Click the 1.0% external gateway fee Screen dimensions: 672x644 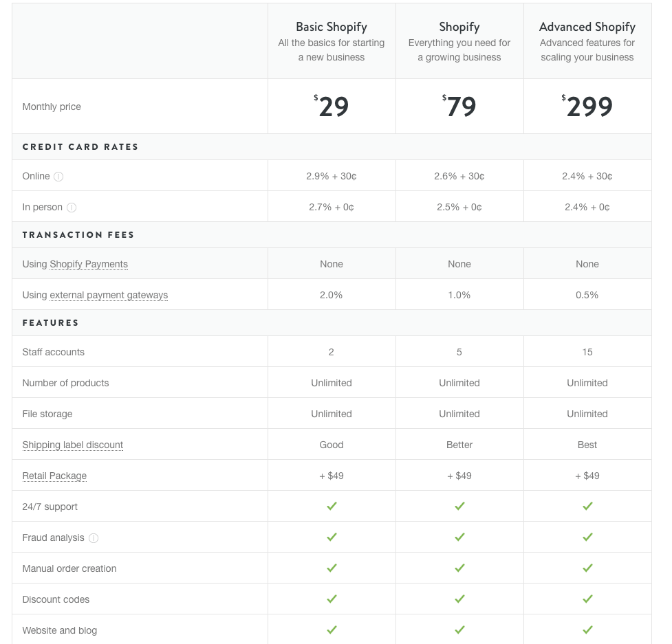459,295
